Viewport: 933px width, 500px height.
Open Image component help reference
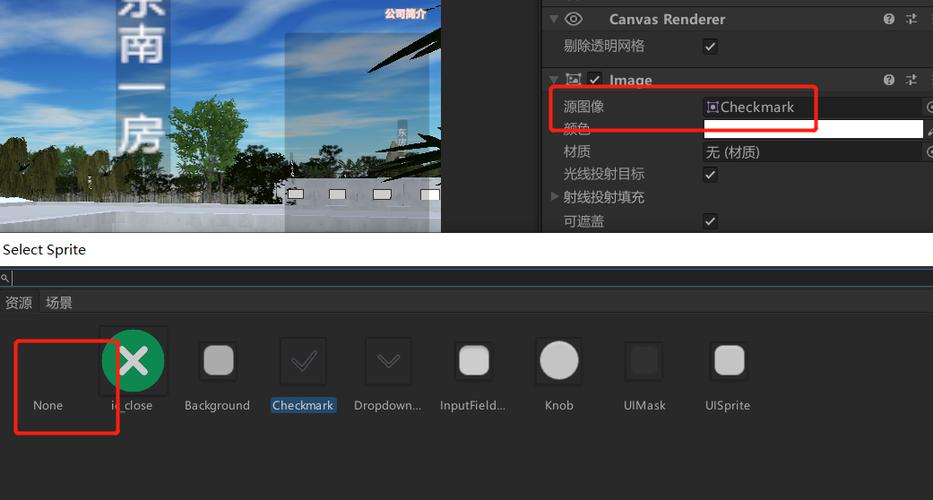[x=889, y=80]
